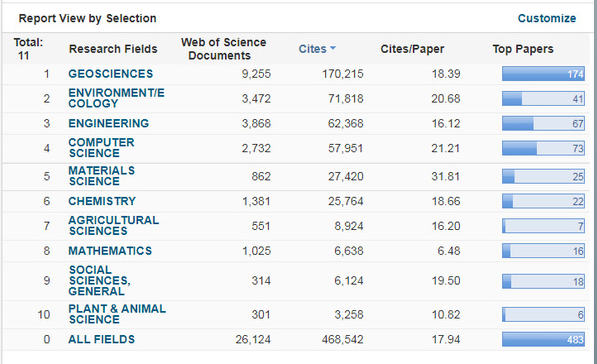
Task: Select the CHEMISTRY research field
Action: [x=102, y=201]
